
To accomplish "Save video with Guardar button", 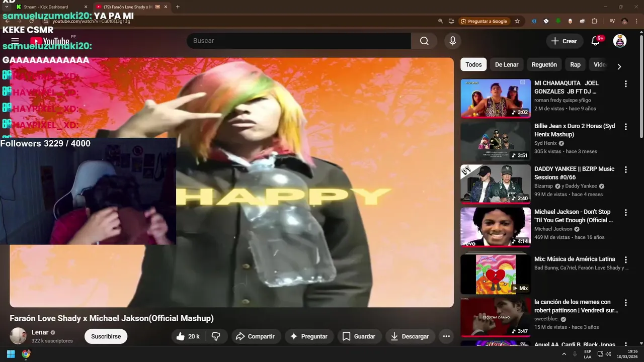I will [359, 336].
